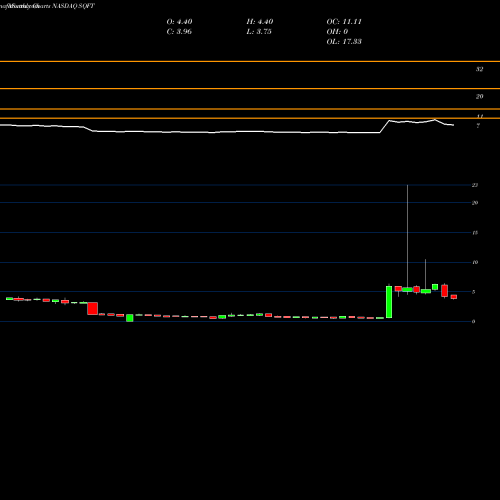500x500 pixels.
Task: Click the tall green breakout candle body
Action: [389, 302]
